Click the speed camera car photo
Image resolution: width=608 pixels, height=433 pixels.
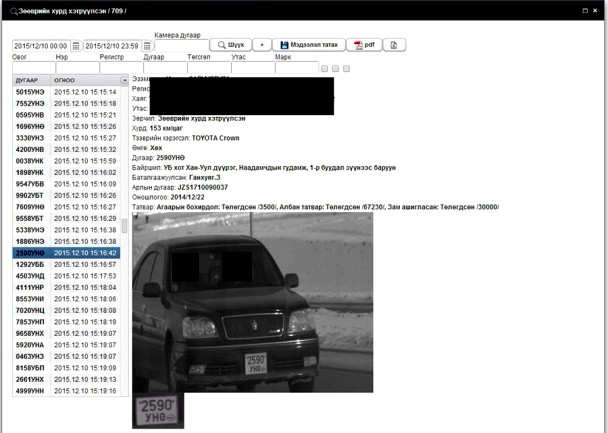pyautogui.click(x=252, y=302)
